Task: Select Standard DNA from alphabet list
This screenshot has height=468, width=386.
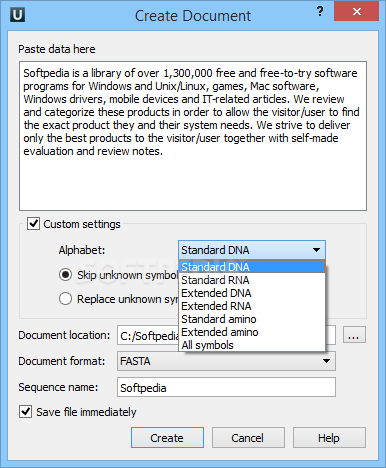Action: pyautogui.click(x=252, y=267)
